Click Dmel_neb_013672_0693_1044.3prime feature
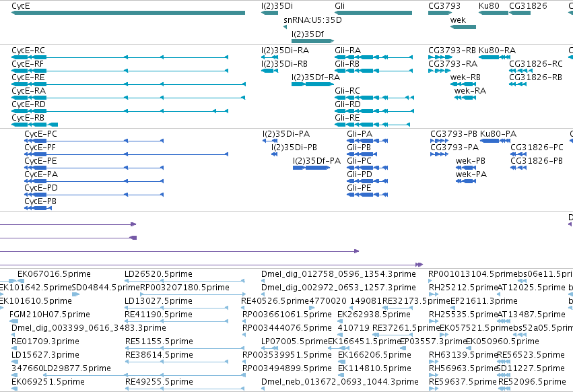 [263, 389]
